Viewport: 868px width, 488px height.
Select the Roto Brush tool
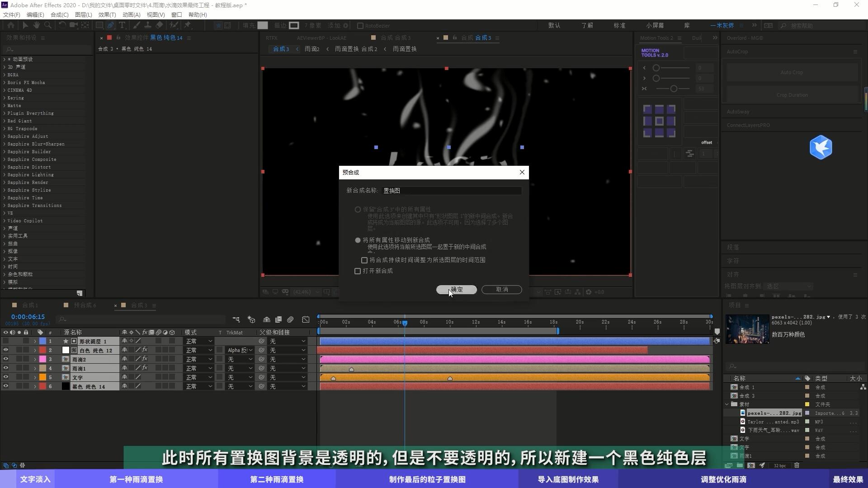[x=174, y=25]
